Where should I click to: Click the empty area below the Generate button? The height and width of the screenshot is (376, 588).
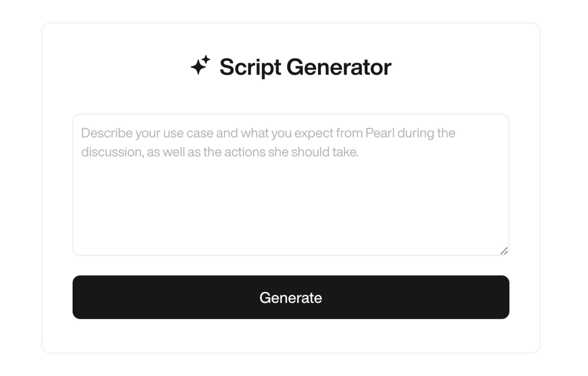(x=290, y=335)
